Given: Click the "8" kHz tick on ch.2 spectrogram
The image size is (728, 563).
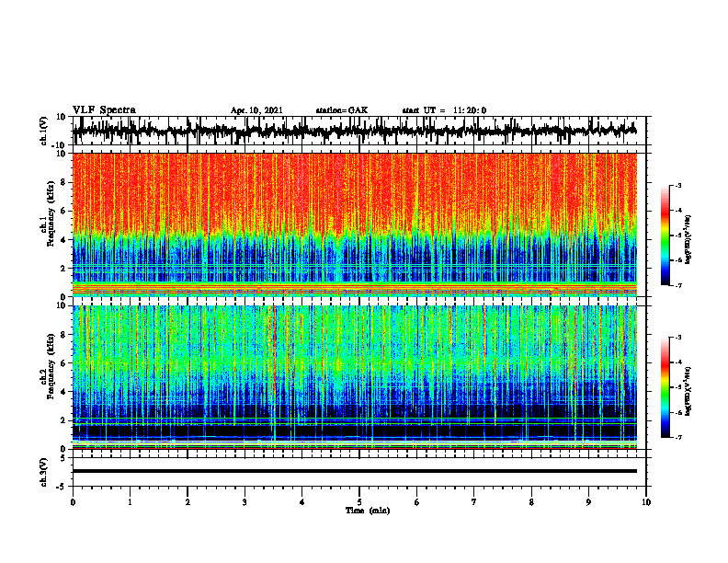Looking at the screenshot, I should [63, 335].
